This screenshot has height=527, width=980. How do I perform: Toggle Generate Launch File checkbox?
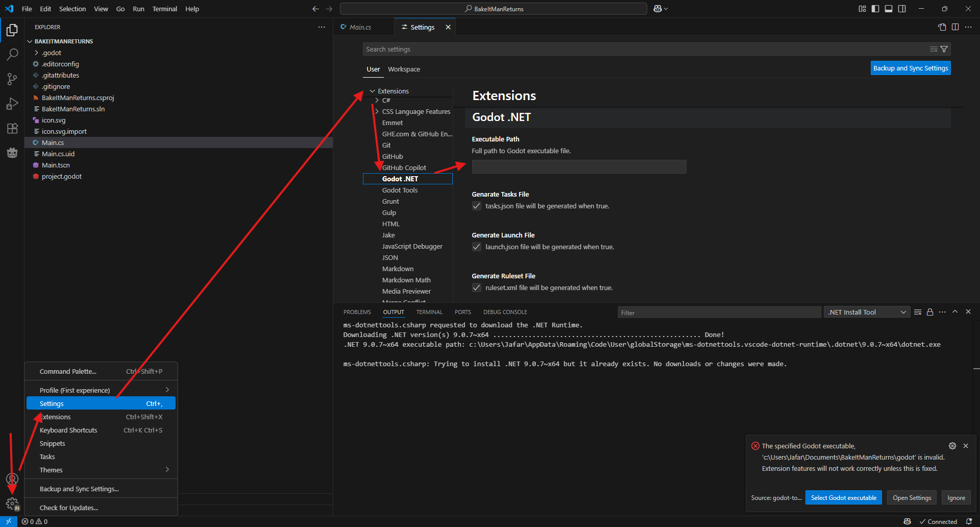[x=477, y=247]
